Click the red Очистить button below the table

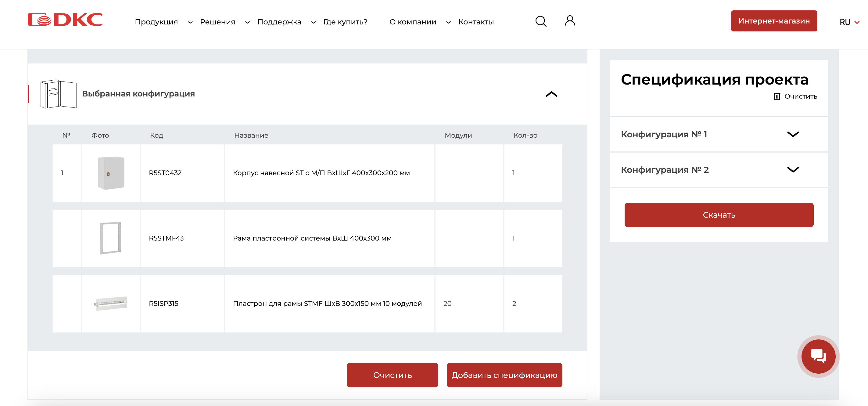click(x=392, y=375)
